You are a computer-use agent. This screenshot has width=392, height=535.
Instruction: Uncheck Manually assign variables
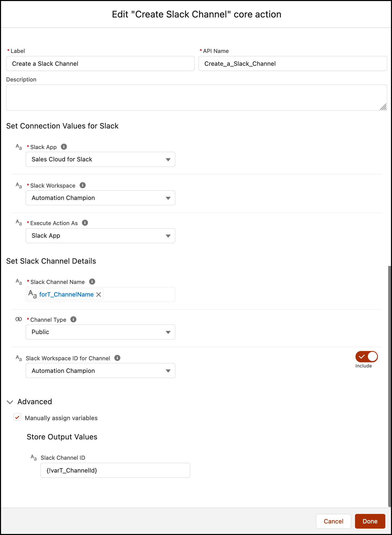pos(17,417)
